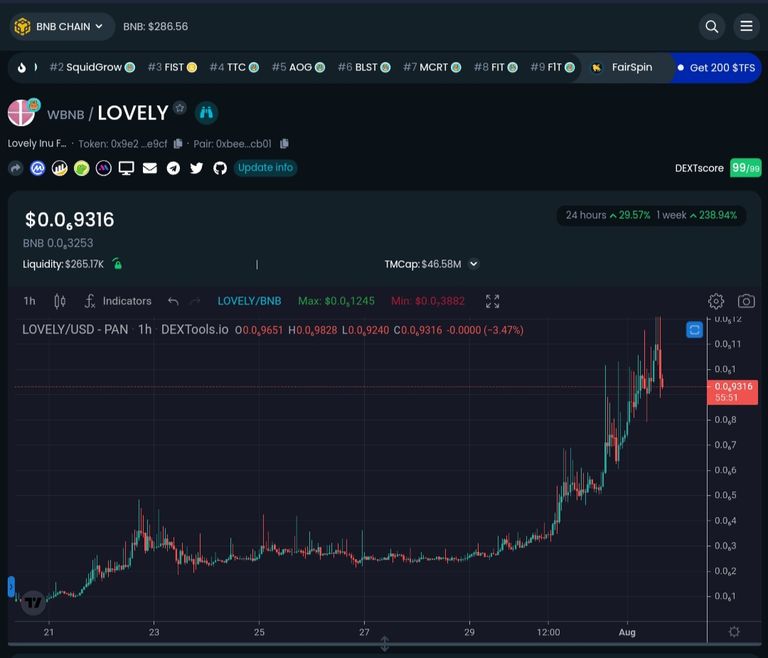The height and width of the screenshot is (658, 768).
Task: Open the 1h timeframe selector
Action: pos(29,301)
